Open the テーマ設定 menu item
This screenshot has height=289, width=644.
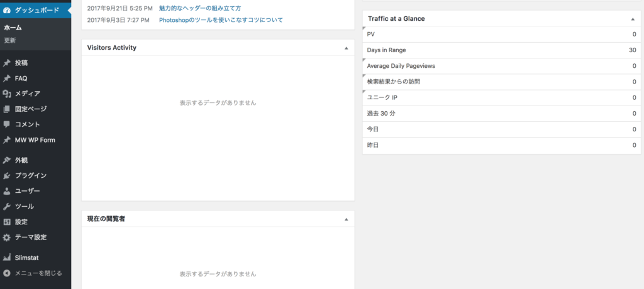pyautogui.click(x=31, y=237)
